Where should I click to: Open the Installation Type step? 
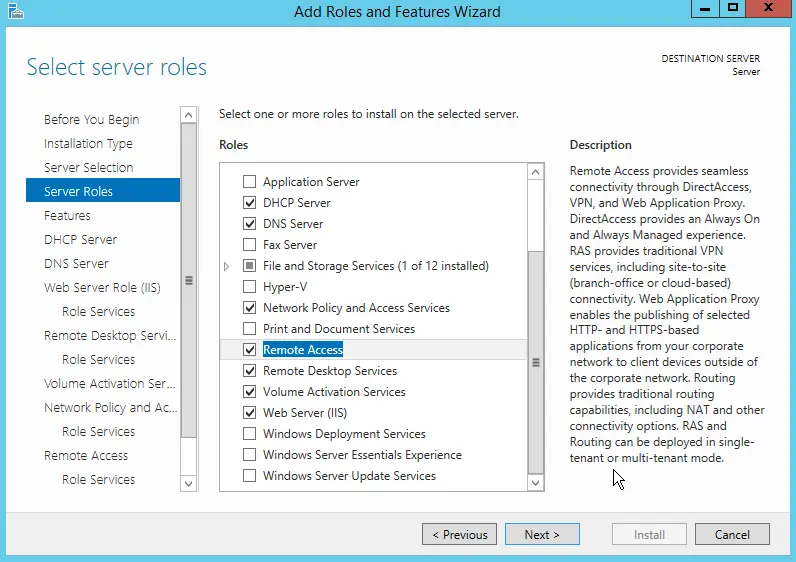(88, 144)
